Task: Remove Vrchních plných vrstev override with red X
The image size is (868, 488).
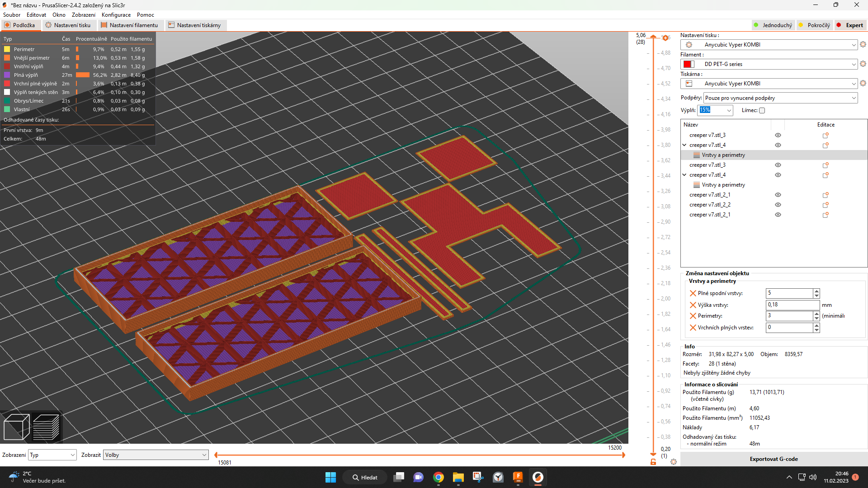Action: tap(693, 328)
